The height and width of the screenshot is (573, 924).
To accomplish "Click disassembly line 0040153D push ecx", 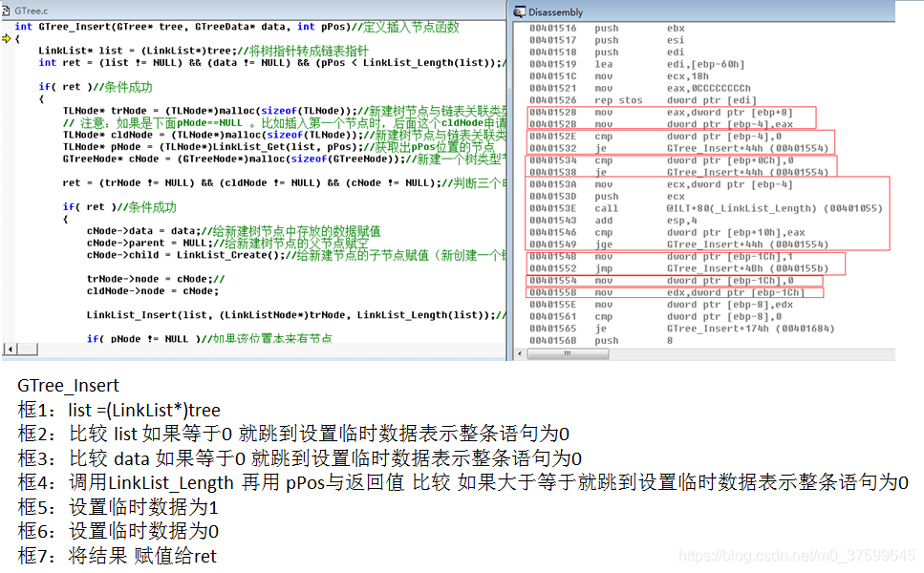I will [607, 197].
